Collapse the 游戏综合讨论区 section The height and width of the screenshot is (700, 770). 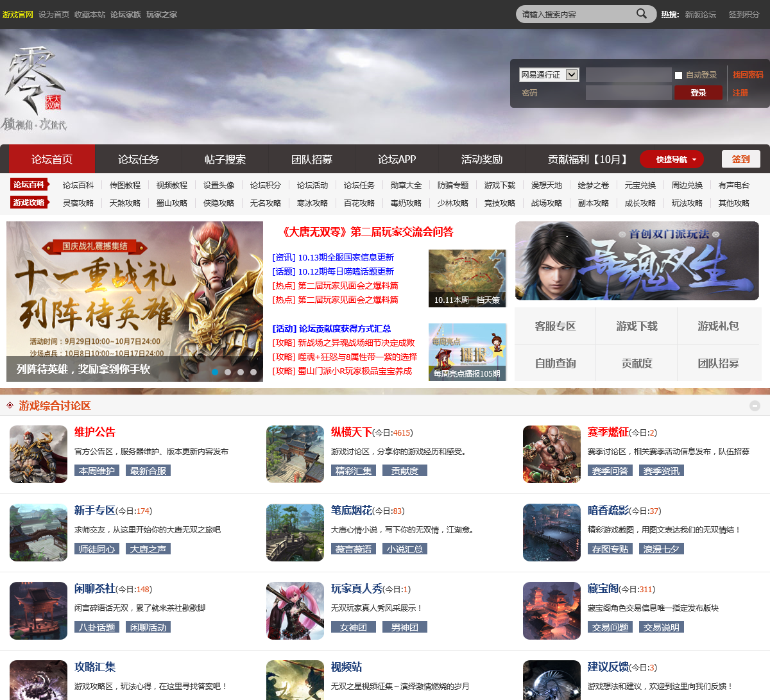[755, 405]
